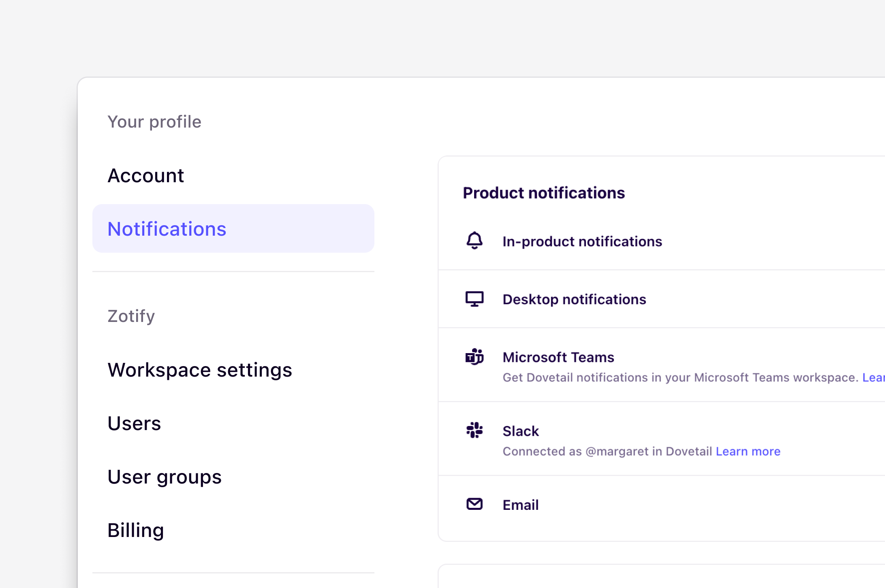The image size is (885, 588).
Task: Open Workspace settings
Action: pos(200,370)
